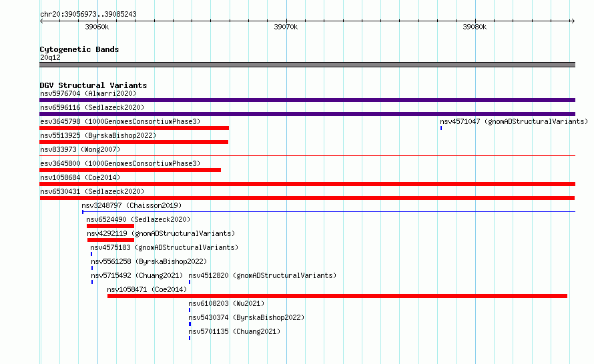Image resolution: width=594 pixels, height=364 pixels.
Task: Click the gray 20q12 cytogenetic band bar
Action: point(307,65)
